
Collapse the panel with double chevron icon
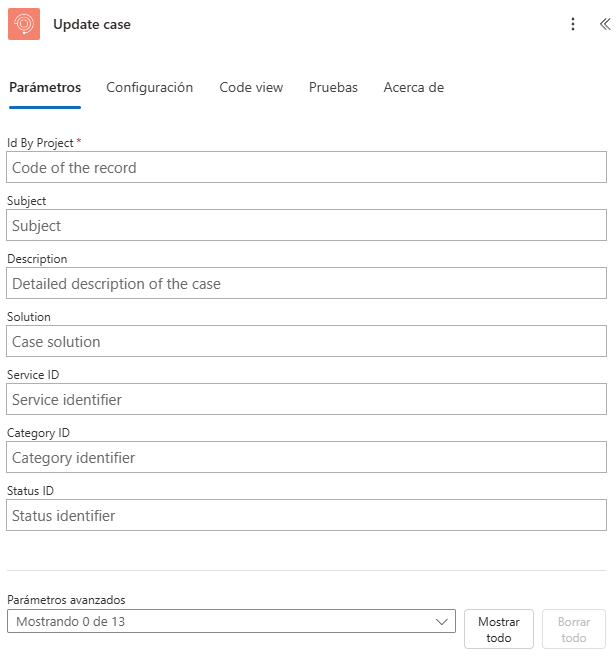click(605, 24)
